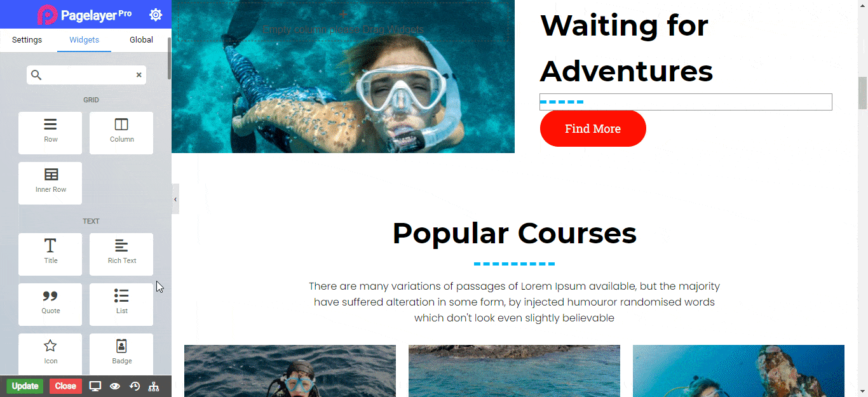Open the navigator tree icon
Screen dimensions: 868x397
(154, 386)
